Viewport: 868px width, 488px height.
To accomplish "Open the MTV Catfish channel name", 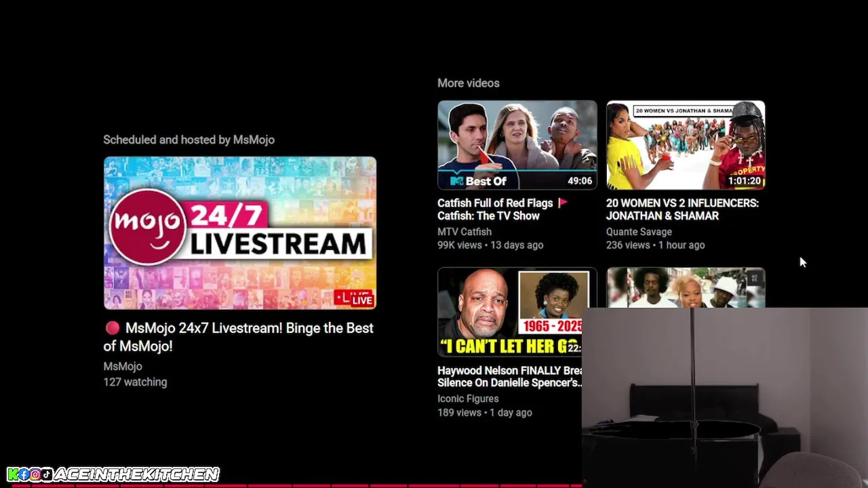I will (465, 232).
